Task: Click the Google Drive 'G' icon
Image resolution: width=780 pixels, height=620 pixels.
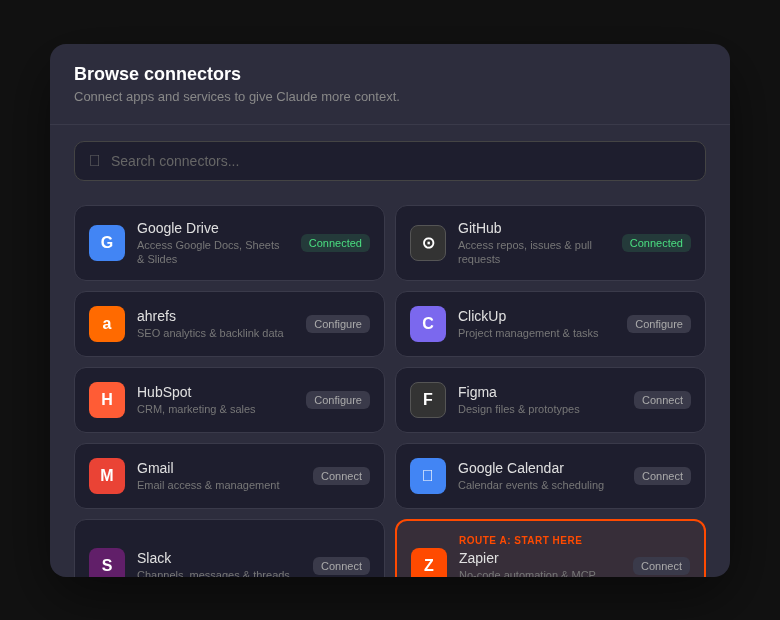Action: coord(107,243)
